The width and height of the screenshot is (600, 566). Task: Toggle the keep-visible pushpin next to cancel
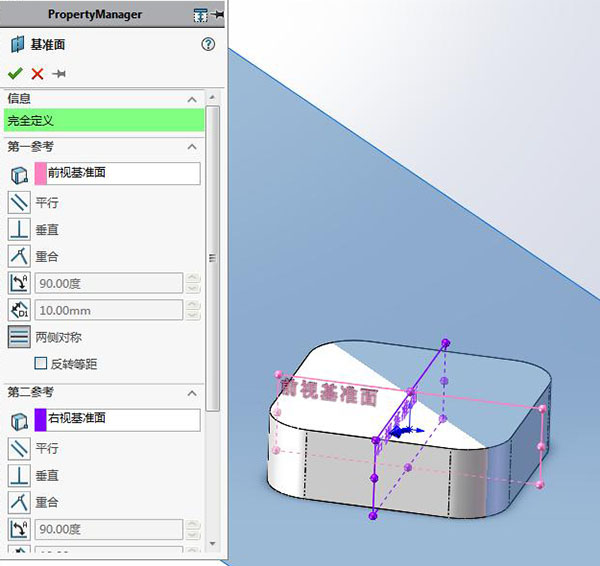pyautogui.click(x=59, y=73)
